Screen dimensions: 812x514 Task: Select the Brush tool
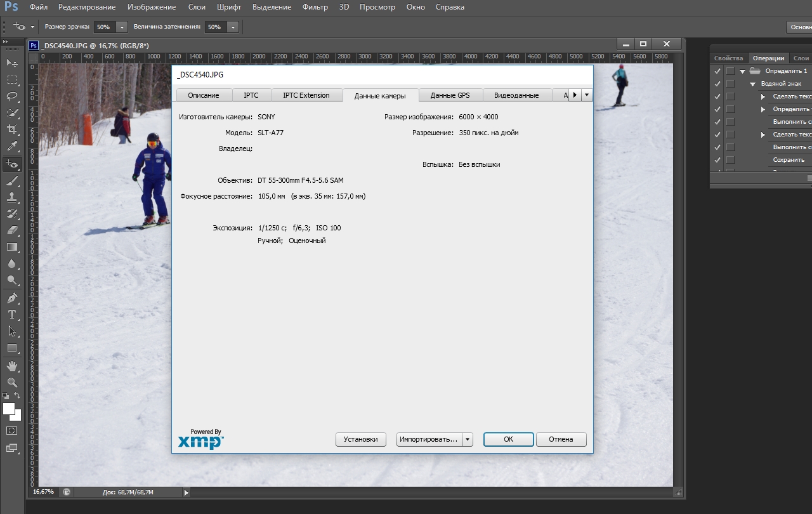tap(12, 181)
